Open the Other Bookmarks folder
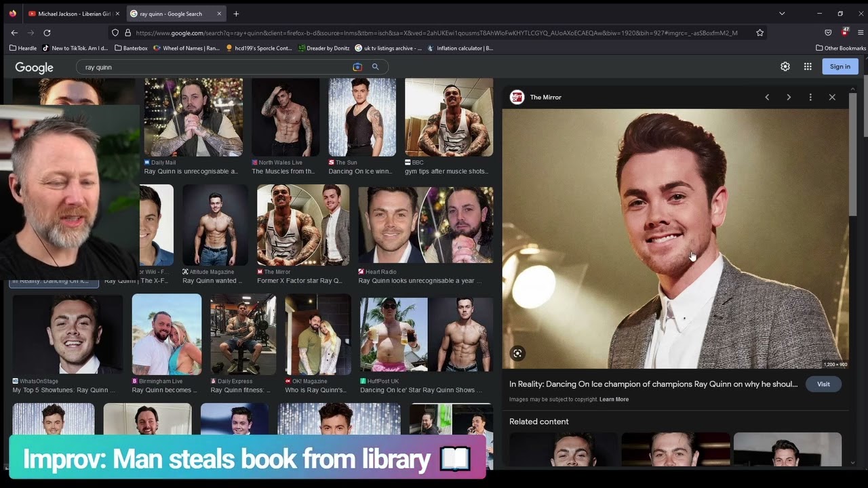868x488 pixels. [x=841, y=48]
